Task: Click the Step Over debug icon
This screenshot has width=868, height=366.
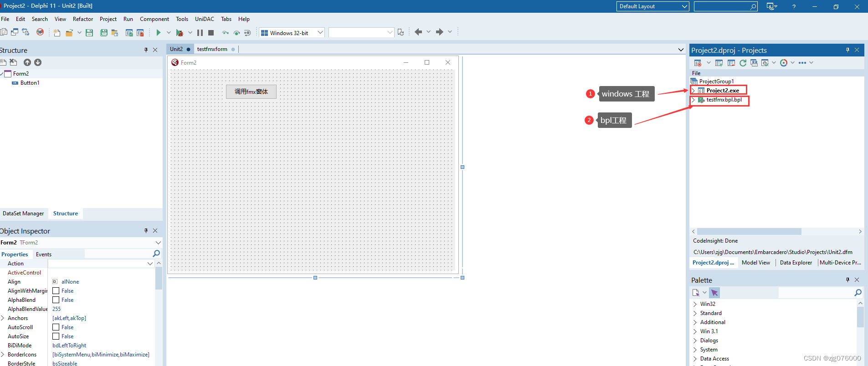Action: pyautogui.click(x=236, y=33)
